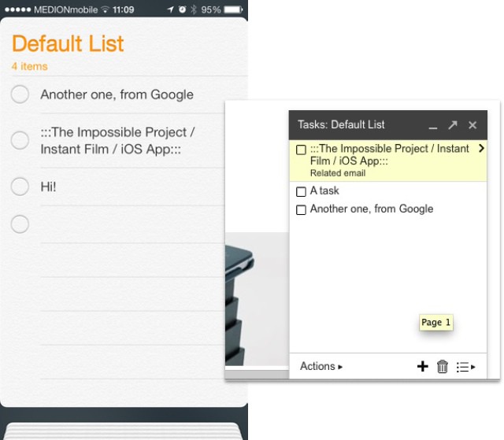Close the Tasks: Default List panel
This screenshot has width=504, height=440.
coord(472,125)
